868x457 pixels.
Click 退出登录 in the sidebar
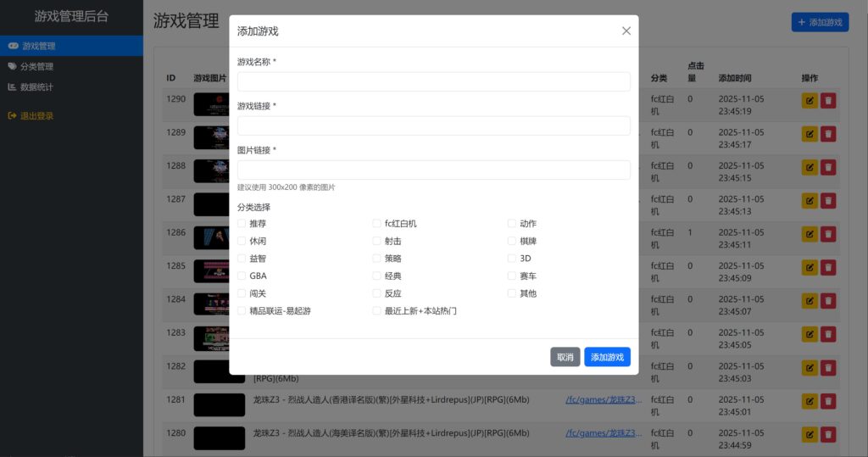(x=71, y=116)
